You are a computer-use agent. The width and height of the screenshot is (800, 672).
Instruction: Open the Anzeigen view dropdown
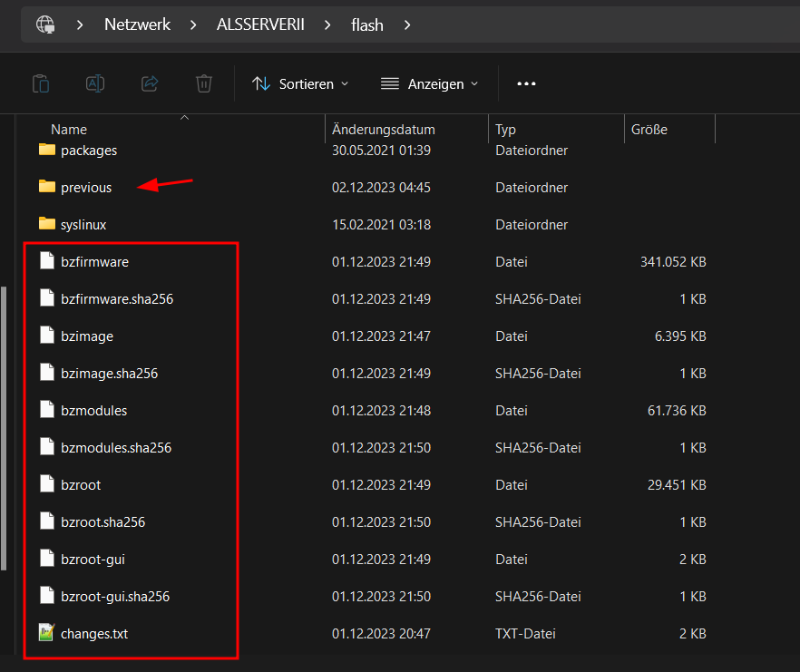point(430,83)
